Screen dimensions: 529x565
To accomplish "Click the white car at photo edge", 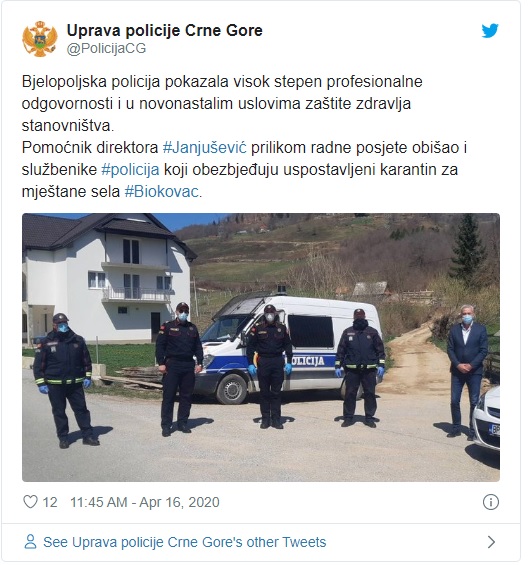I will [x=487, y=418].
